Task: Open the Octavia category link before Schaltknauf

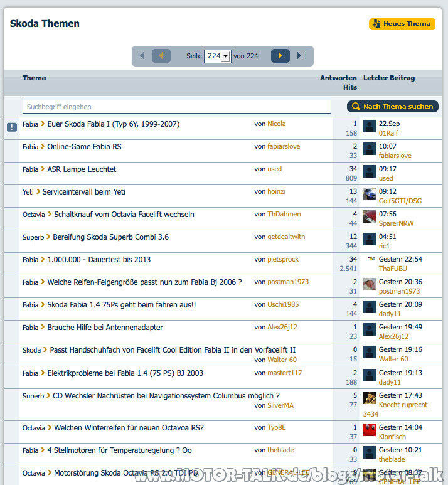Action: pos(34,215)
